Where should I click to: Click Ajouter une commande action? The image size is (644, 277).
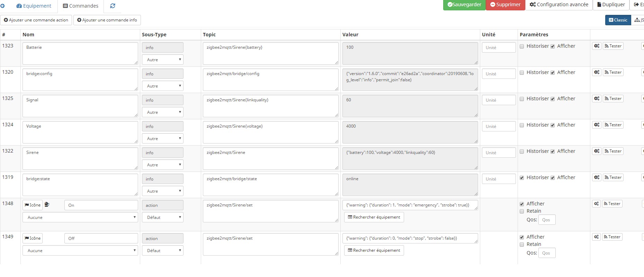(x=36, y=20)
